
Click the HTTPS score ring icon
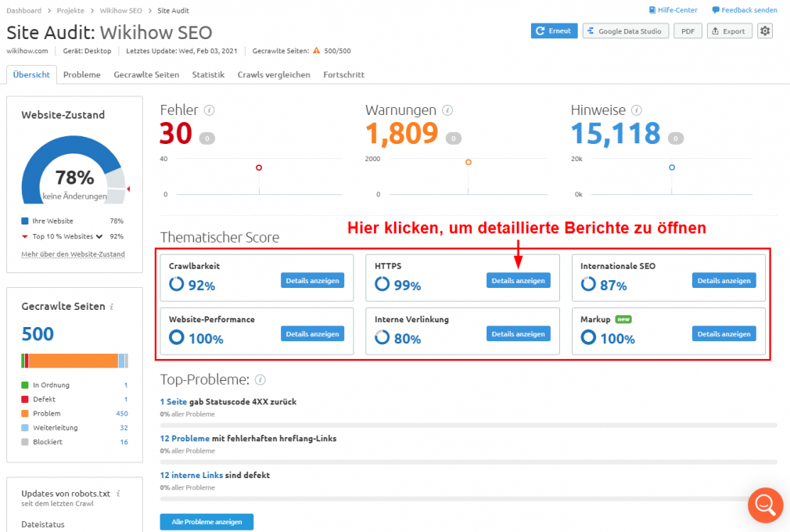click(x=382, y=284)
